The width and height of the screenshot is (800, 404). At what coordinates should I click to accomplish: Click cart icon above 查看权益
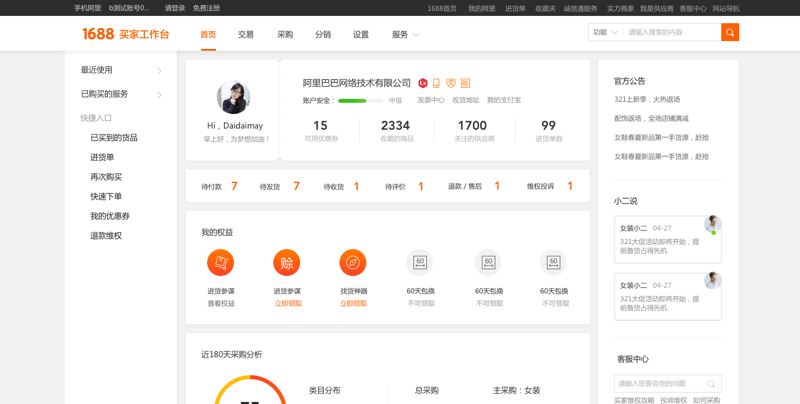pyautogui.click(x=220, y=263)
